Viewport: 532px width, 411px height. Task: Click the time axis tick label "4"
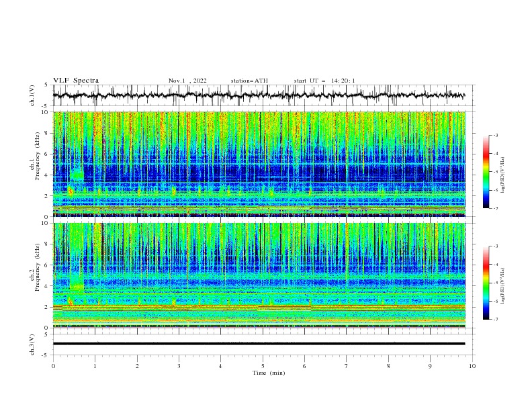click(221, 366)
